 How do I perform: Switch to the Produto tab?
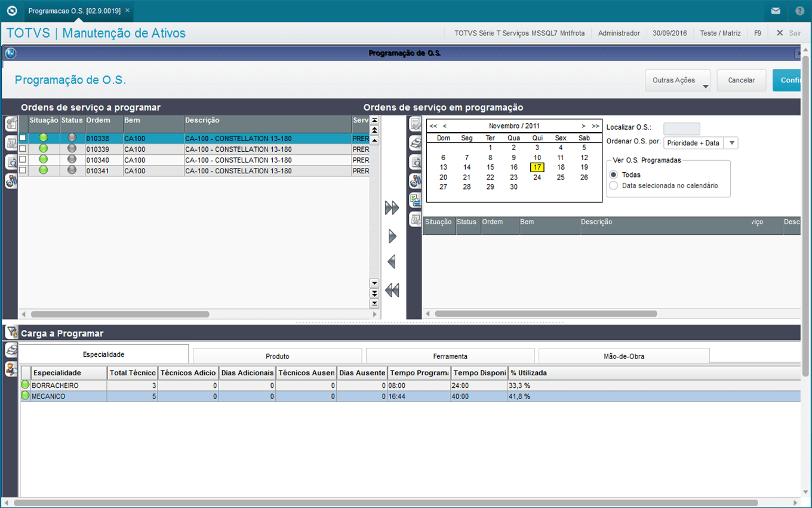[x=277, y=356]
